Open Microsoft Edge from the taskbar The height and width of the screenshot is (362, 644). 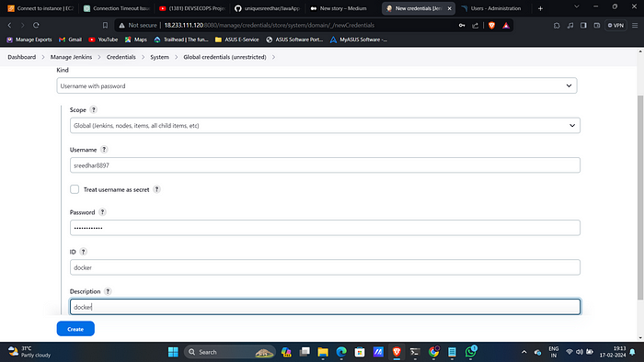point(341,352)
